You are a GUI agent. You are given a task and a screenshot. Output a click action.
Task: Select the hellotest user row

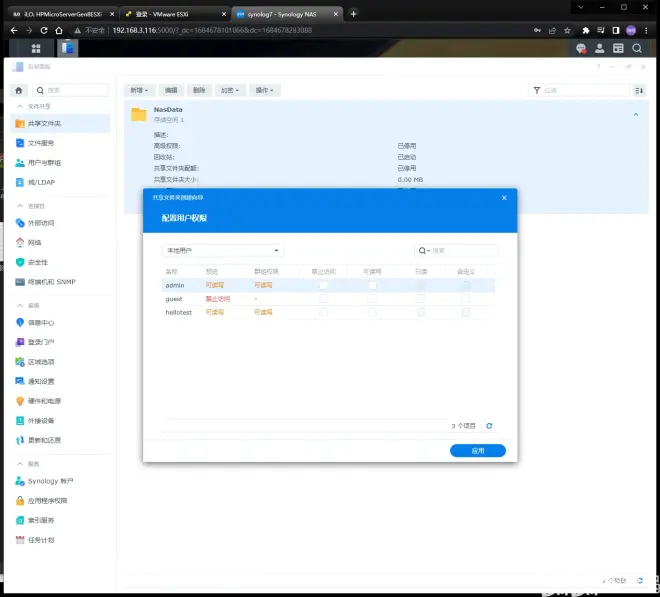[328, 312]
